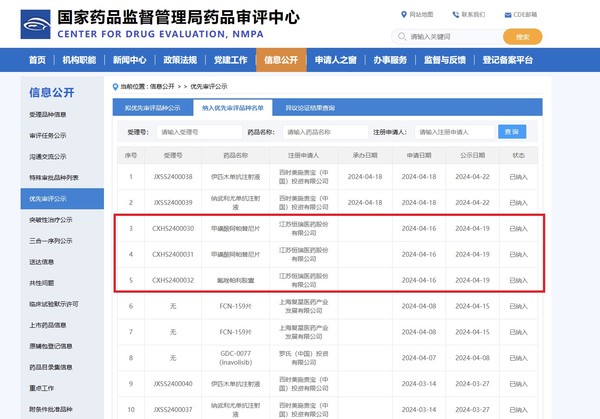Open 上市药品信息 in the sidebar
This screenshot has height=419, width=600.
click(x=48, y=325)
